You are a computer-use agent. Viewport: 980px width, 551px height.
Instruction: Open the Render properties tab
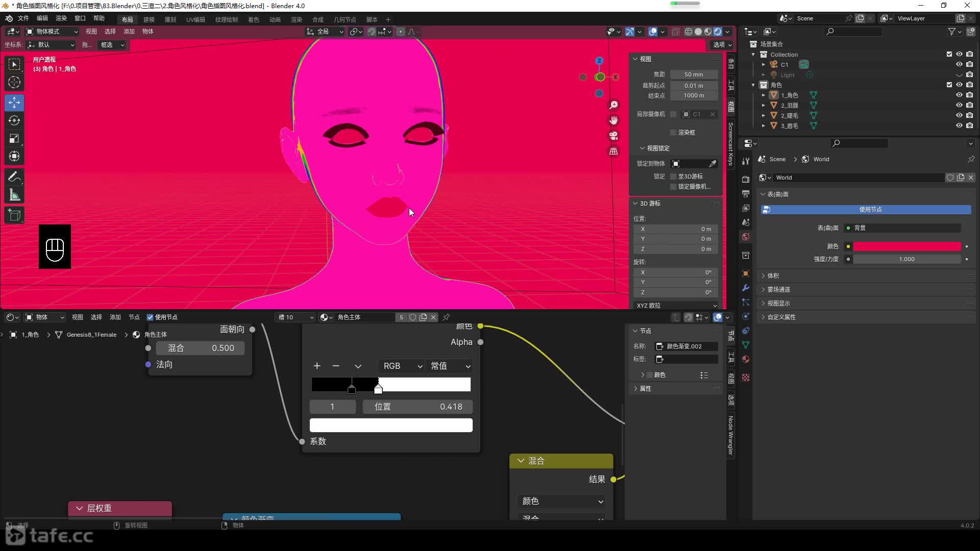point(746,180)
